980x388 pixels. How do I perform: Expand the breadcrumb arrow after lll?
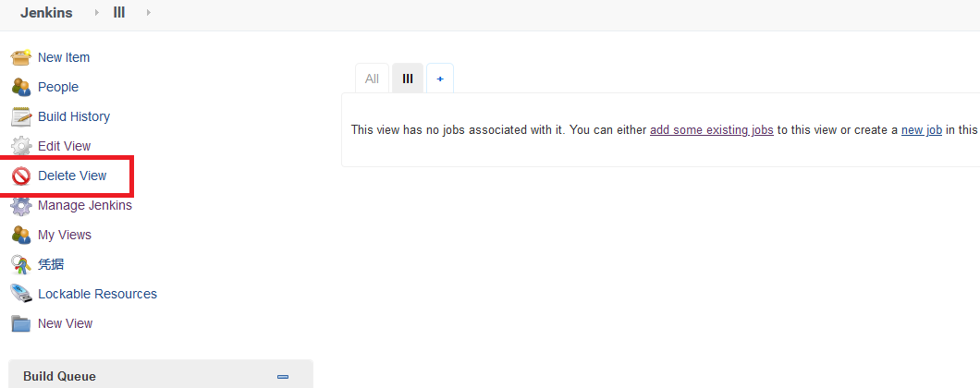pos(149,13)
